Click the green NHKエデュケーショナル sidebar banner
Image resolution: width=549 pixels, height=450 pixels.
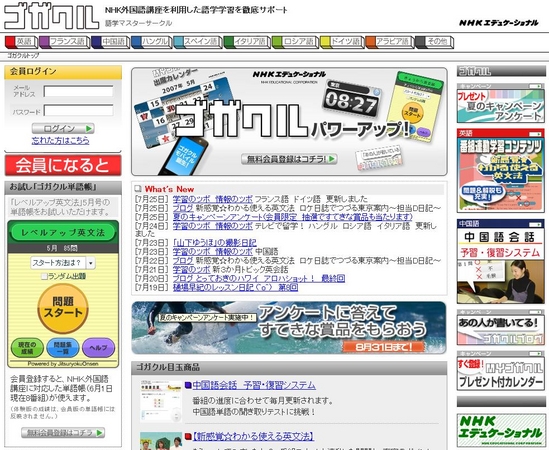pos(501,430)
